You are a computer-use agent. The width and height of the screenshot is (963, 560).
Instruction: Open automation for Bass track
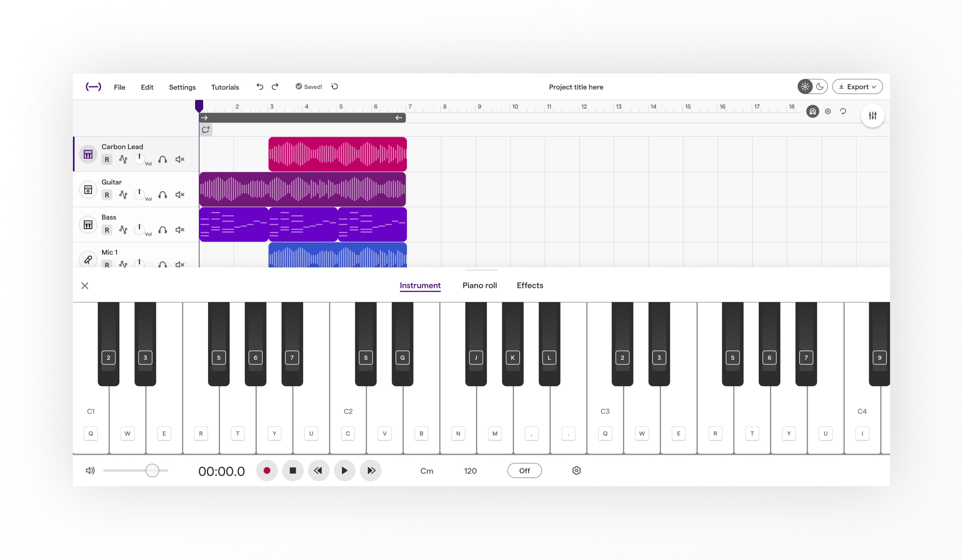click(123, 230)
